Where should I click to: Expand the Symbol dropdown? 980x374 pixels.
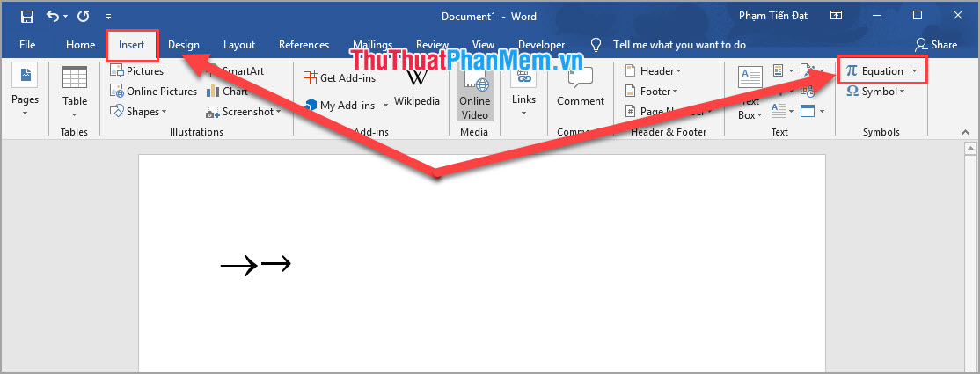(x=903, y=92)
